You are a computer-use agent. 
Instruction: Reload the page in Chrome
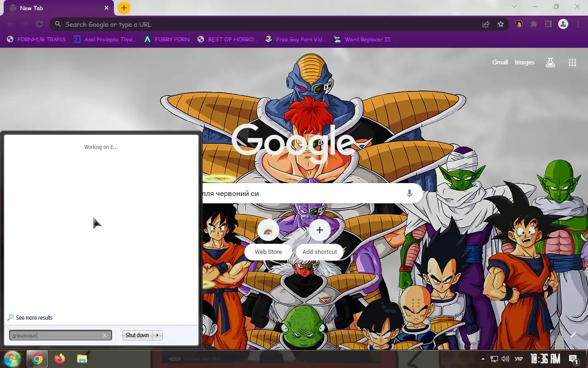(40, 24)
